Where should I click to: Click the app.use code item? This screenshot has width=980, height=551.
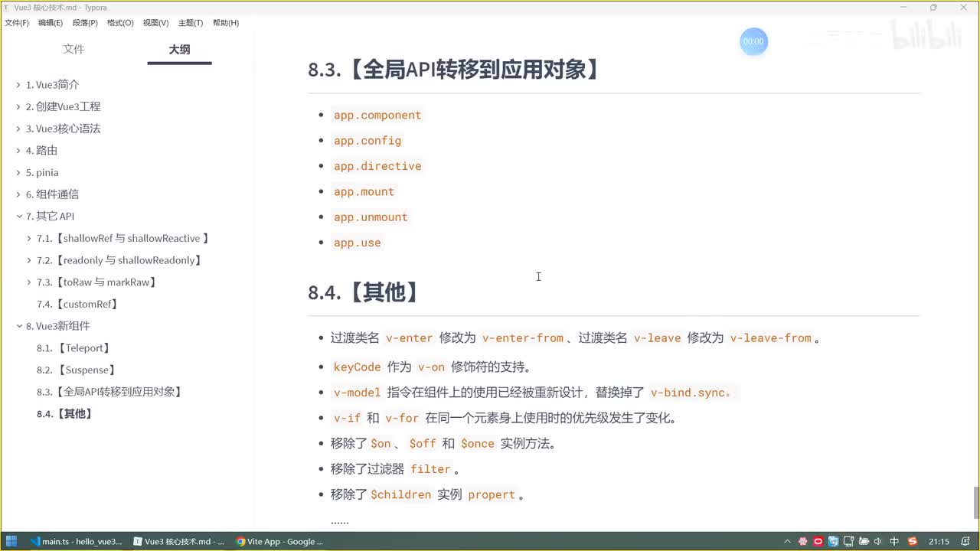[358, 243]
